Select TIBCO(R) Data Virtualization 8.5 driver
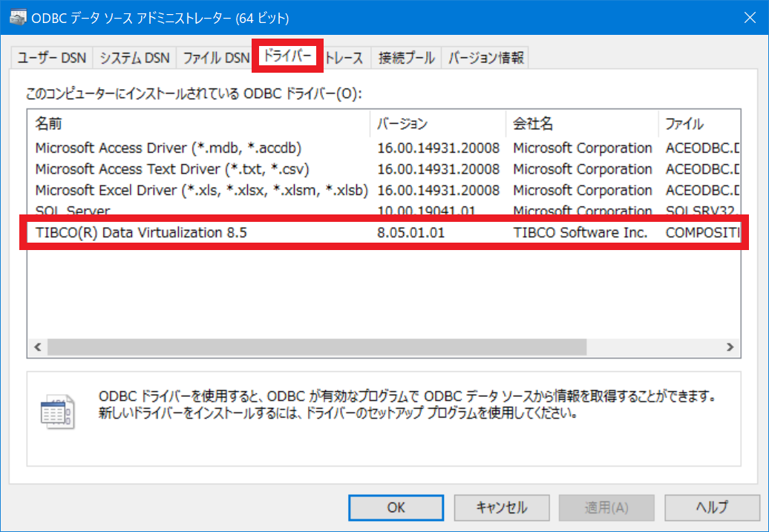Image resolution: width=769 pixels, height=532 pixels. tap(384, 232)
